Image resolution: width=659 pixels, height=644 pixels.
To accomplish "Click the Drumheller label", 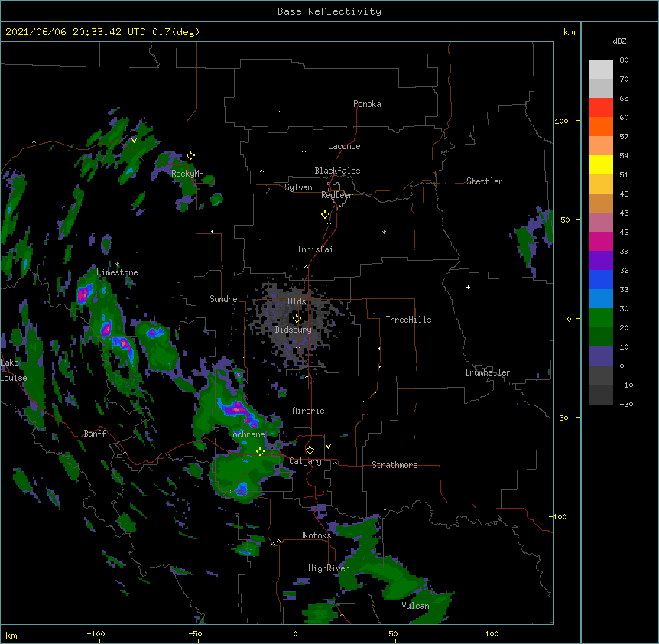I will tap(488, 372).
